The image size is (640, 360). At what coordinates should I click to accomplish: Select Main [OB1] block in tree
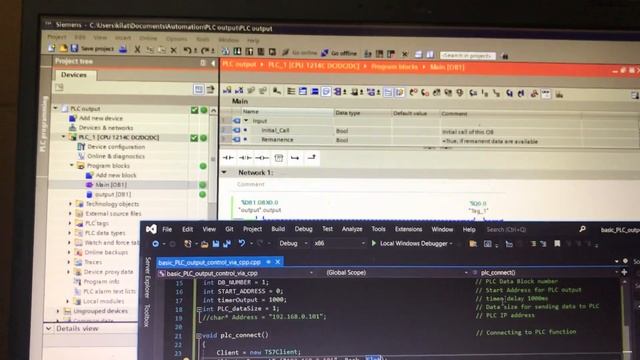(111, 185)
